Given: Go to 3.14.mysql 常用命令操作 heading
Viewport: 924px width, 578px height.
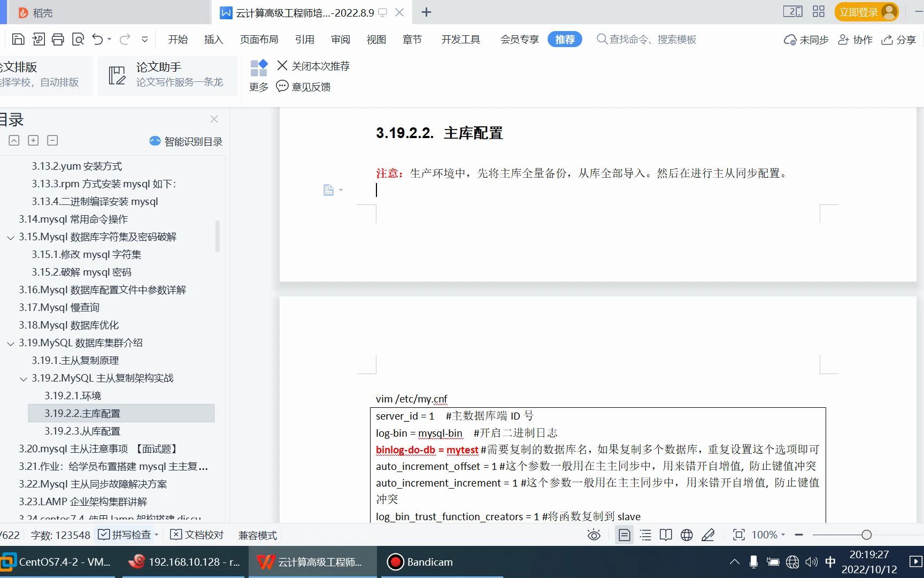Looking at the screenshot, I should click(x=73, y=219).
